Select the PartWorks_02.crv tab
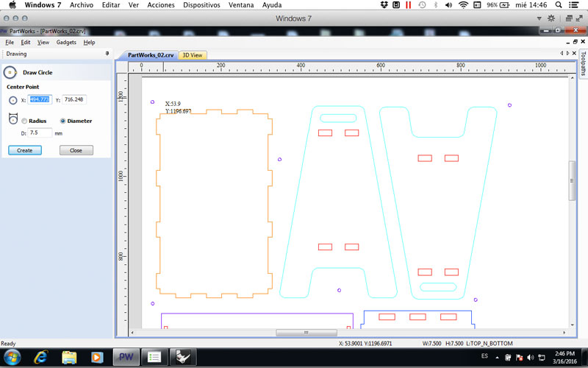The image size is (588, 368). point(151,55)
